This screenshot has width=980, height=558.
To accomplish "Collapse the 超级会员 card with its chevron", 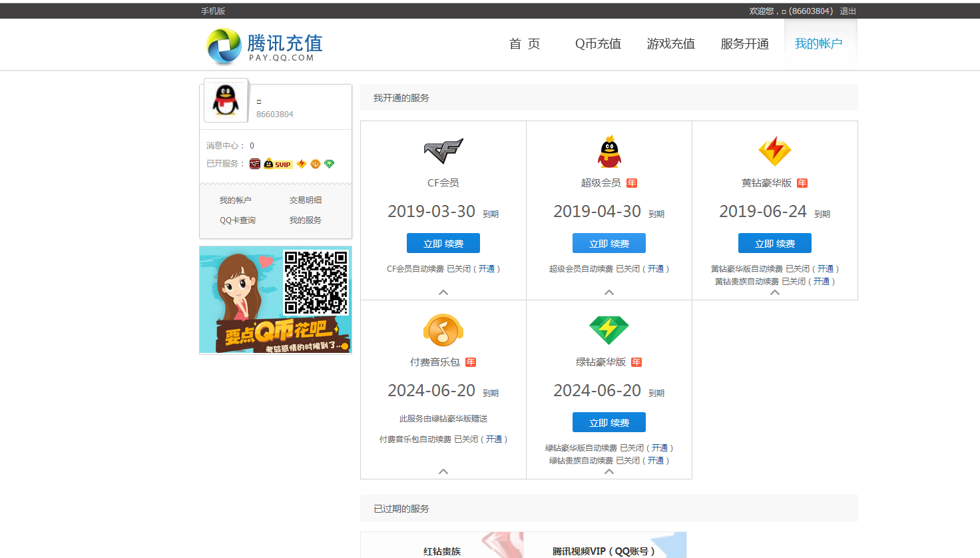I will (609, 292).
